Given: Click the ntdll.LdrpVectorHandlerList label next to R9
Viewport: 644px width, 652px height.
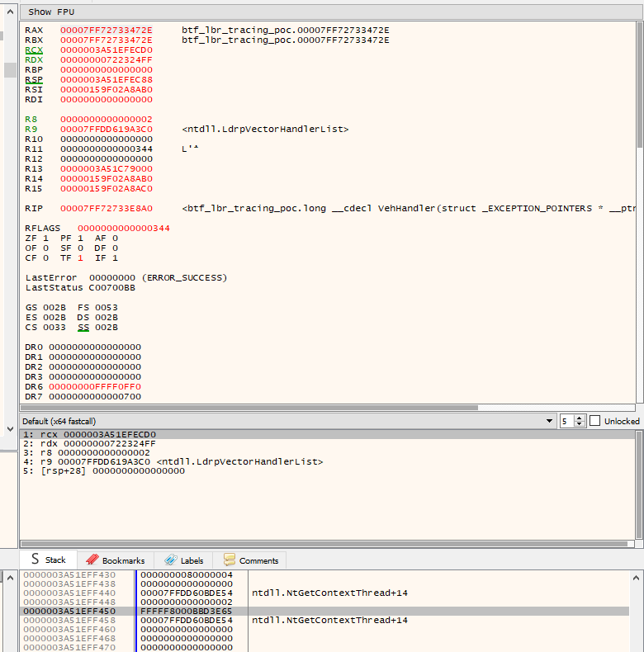Looking at the screenshot, I should [x=265, y=129].
